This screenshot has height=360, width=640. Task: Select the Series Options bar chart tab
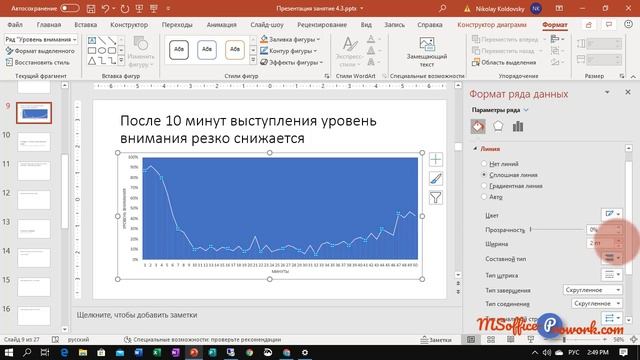518,127
